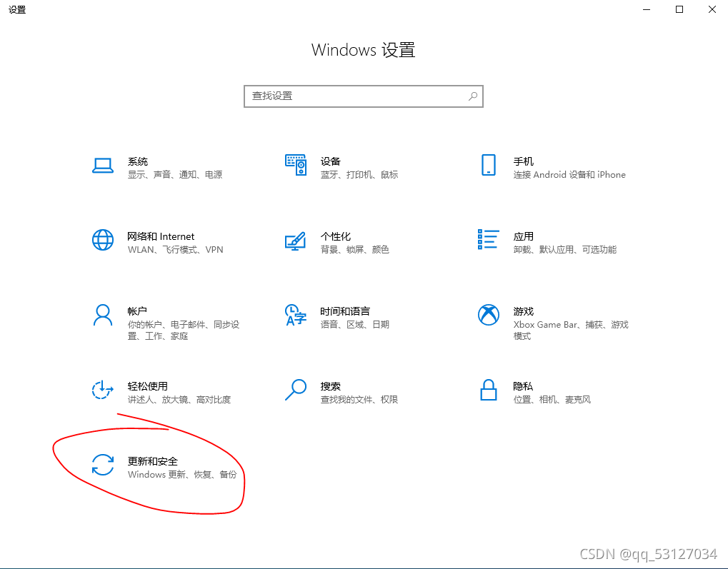
Task: Select the 手机 heading
Action: pos(523,161)
